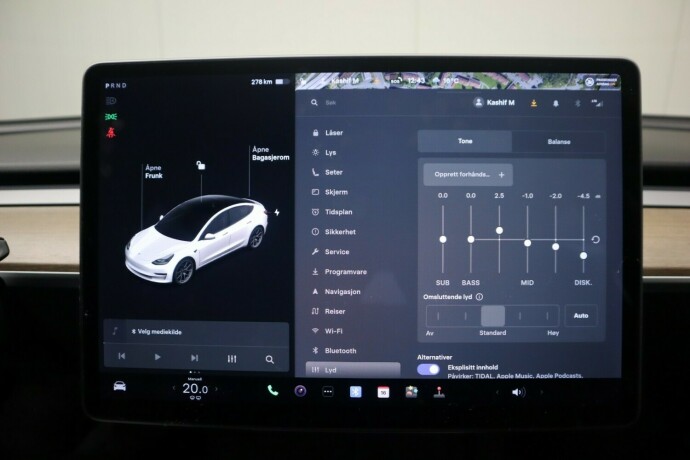The width and height of the screenshot is (690, 460).
Task: Click the Søk search field
Action: pyautogui.click(x=330, y=103)
